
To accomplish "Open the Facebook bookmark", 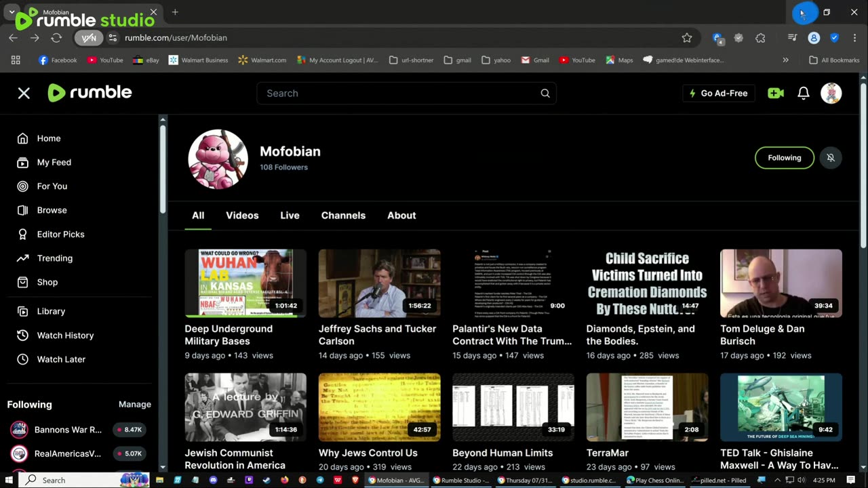I will 58,60.
